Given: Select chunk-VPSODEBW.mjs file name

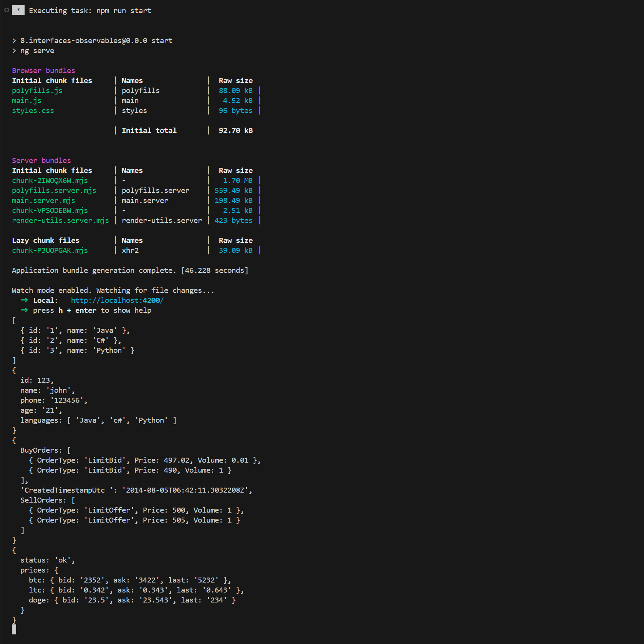Looking at the screenshot, I should (50, 211).
